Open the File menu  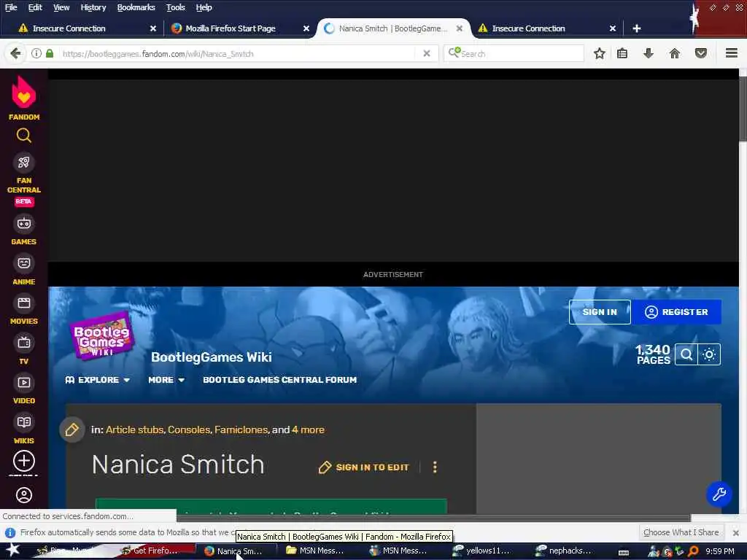click(x=11, y=7)
